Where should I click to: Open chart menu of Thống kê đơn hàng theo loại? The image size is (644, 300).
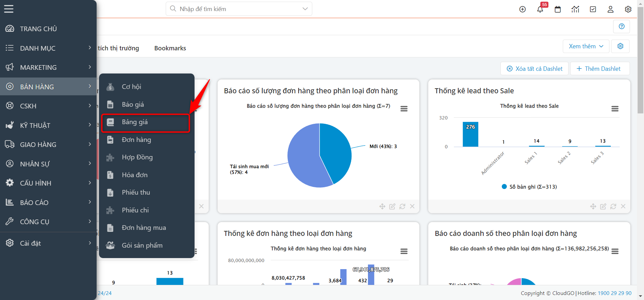point(404,251)
